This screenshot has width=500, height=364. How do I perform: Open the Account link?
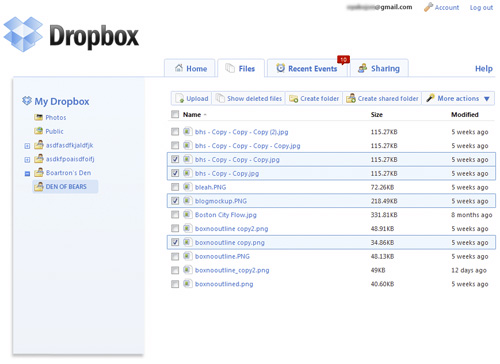[x=447, y=7]
